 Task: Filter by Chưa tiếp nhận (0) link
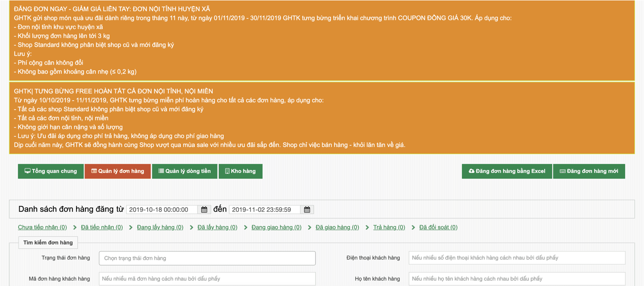pos(43,227)
